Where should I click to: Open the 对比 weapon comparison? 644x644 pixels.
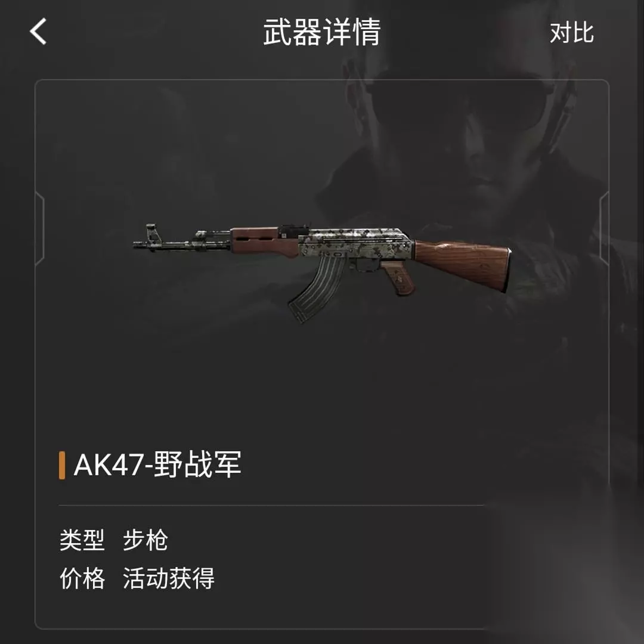pyautogui.click(x=572, y=33)
